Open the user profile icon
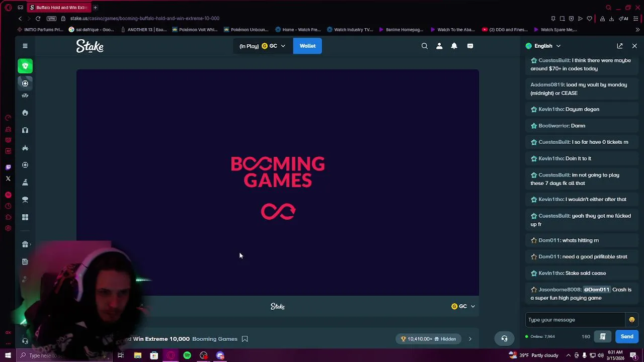644x362 pixels. 439,46
